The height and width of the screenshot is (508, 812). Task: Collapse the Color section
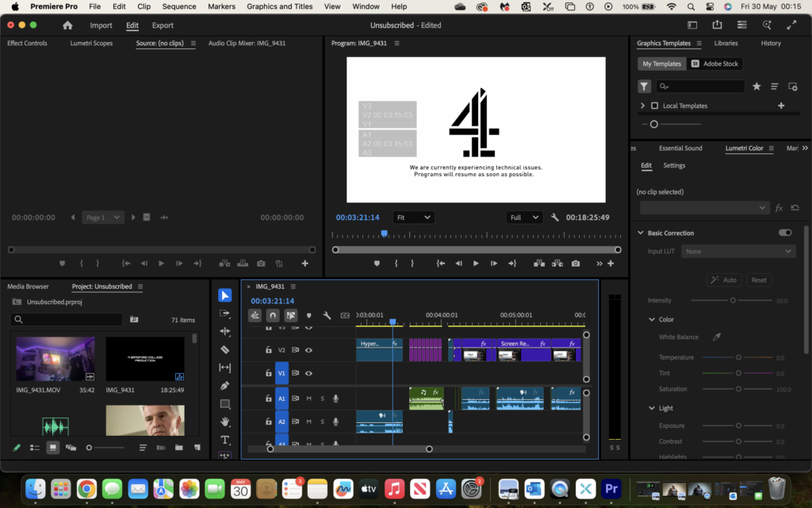click(x=652, y=319)
